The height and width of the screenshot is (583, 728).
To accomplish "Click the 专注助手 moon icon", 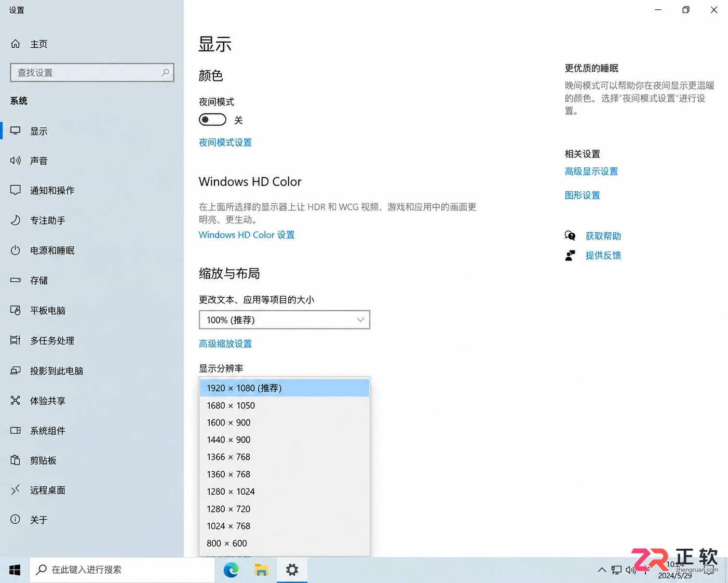I will tap(16, 220).
